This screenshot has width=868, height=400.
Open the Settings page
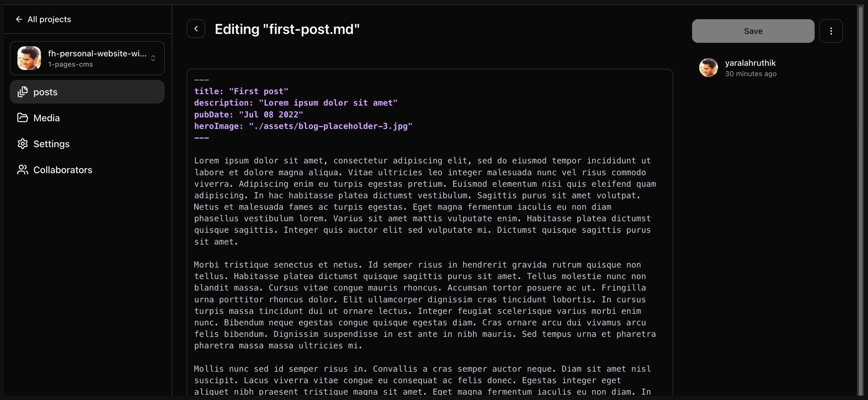point(52,144)
